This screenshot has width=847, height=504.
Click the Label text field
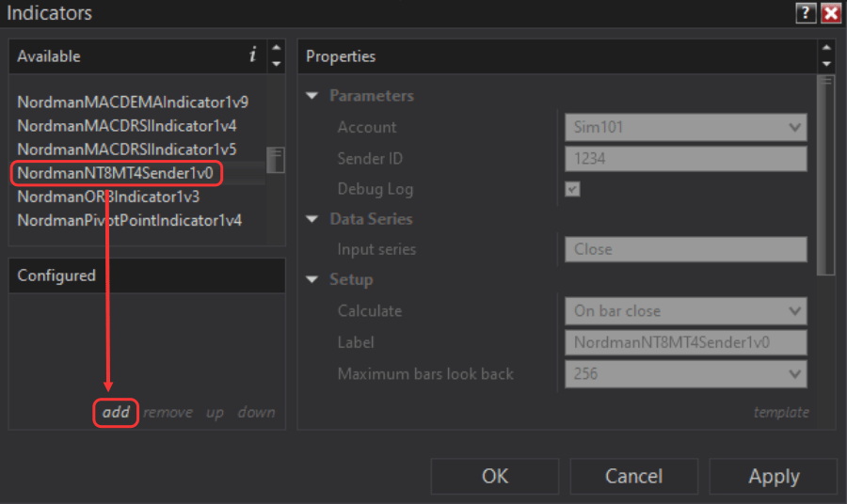click(686, 342)
